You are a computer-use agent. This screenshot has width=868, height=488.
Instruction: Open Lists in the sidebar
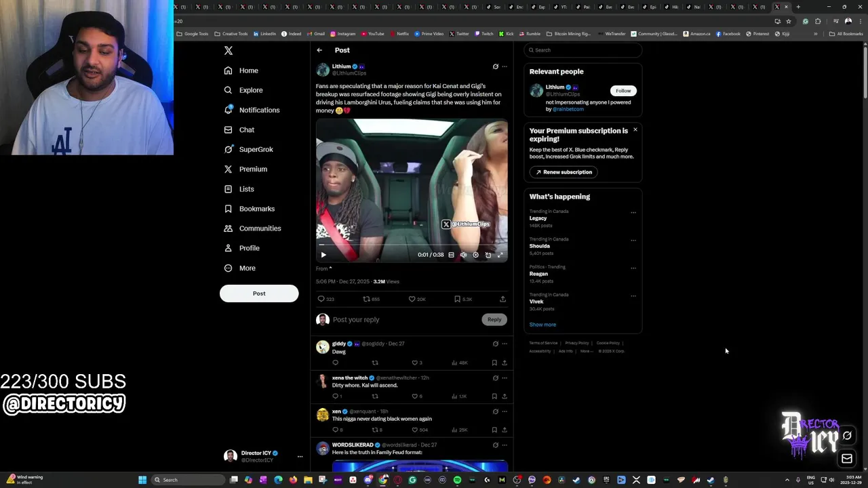tap(239, 189)
